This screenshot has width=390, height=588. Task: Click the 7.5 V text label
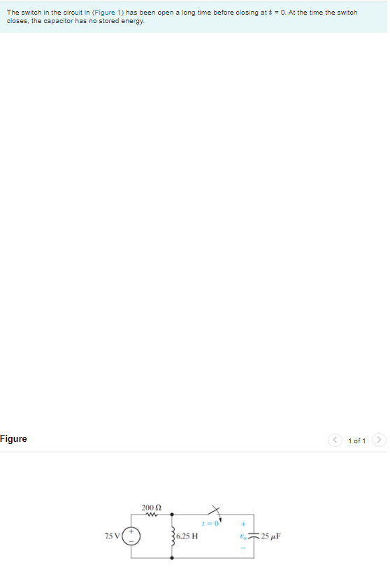112,536
